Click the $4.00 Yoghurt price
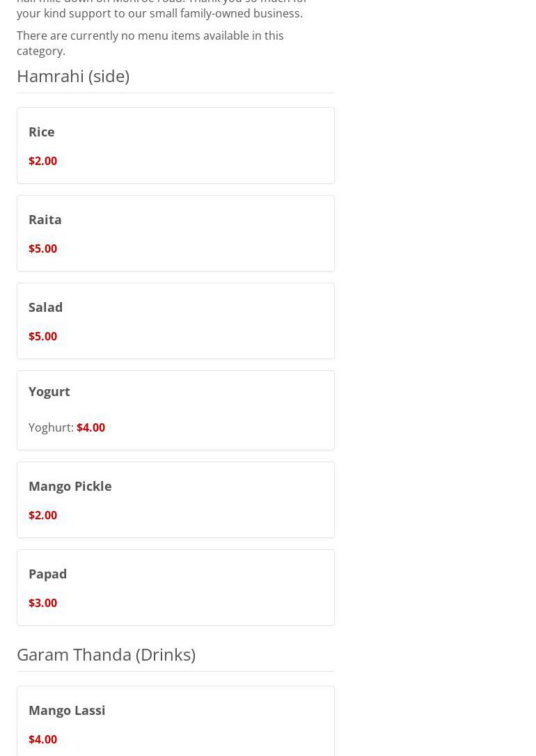The image size is (536, 756). (x=91, y=427)
